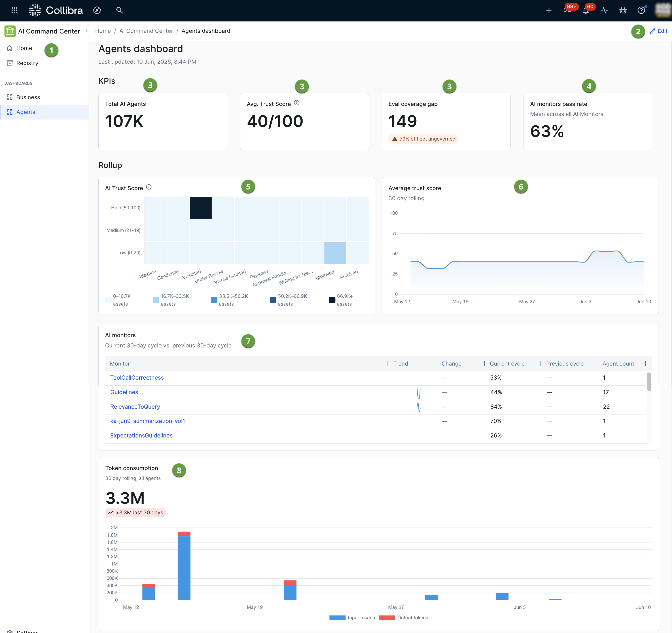Toggle Output tokens legend item

[x=404, y=618]
